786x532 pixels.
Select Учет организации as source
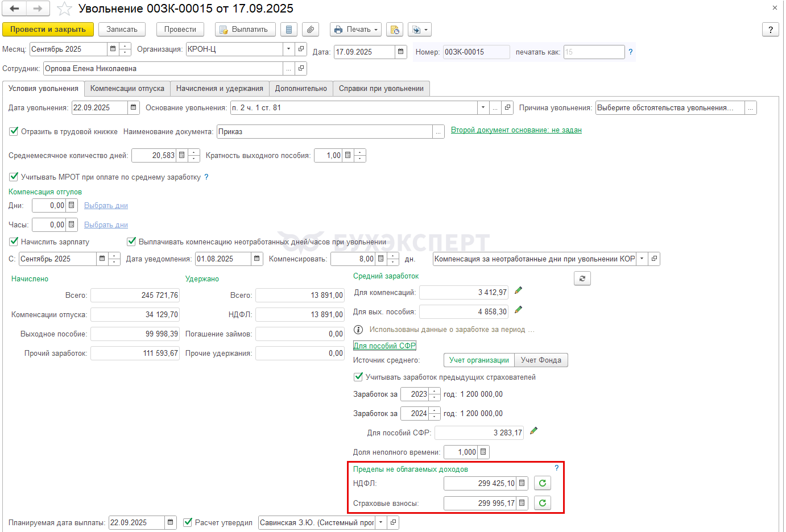point(479,360)
